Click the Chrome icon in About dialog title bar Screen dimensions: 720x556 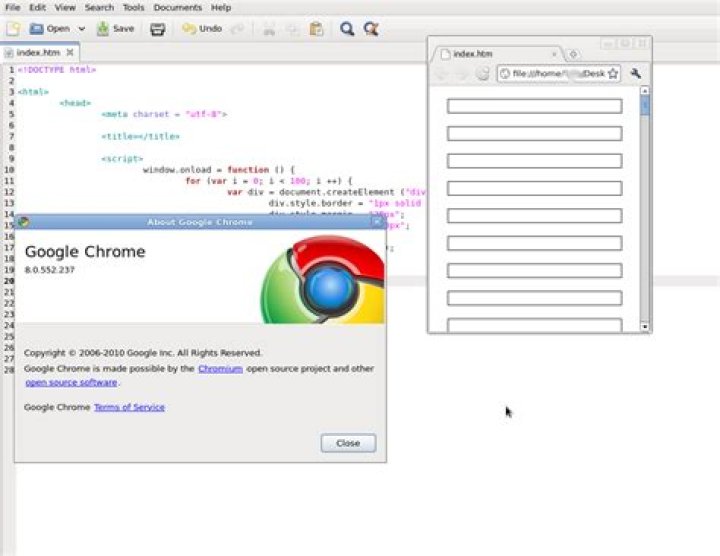coord(22,222)
